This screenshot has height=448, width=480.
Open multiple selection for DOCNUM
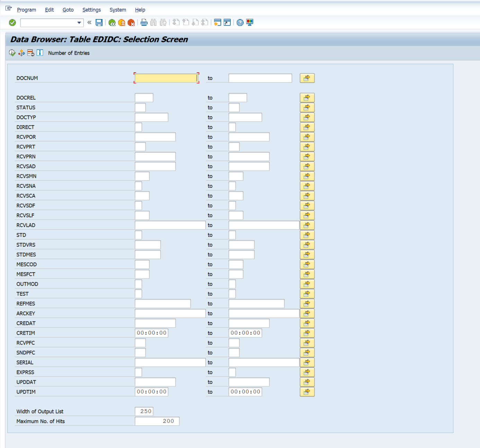[307, 78]
